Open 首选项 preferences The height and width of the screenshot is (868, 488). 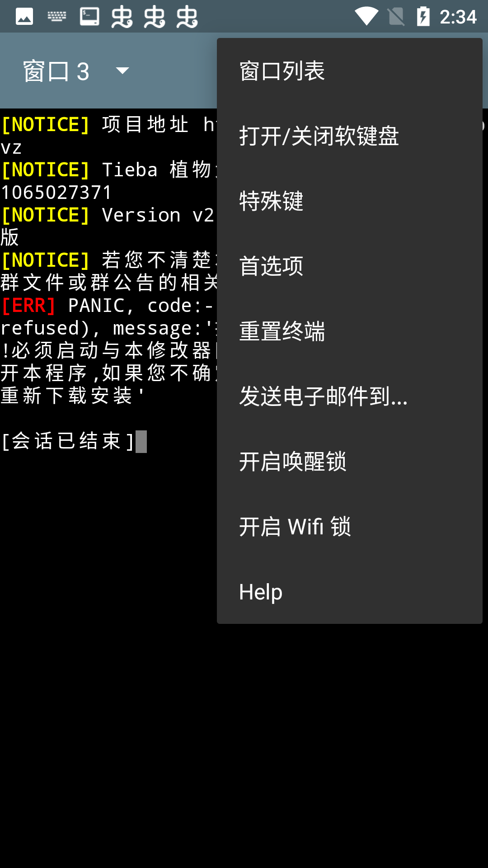[x=350, y=266]
